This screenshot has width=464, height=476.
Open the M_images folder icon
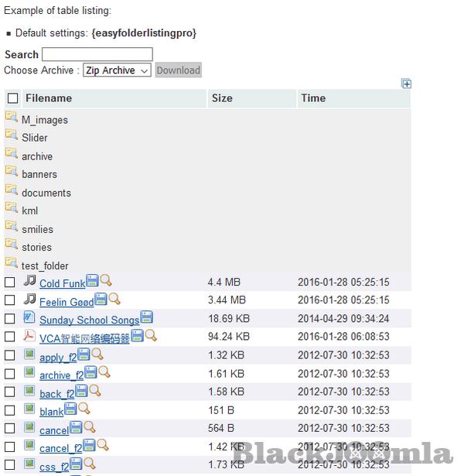tap(11, 117)
